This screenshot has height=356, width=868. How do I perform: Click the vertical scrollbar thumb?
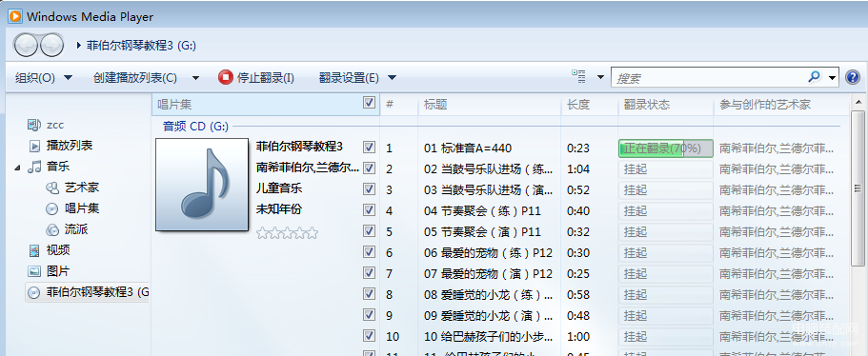858,188
